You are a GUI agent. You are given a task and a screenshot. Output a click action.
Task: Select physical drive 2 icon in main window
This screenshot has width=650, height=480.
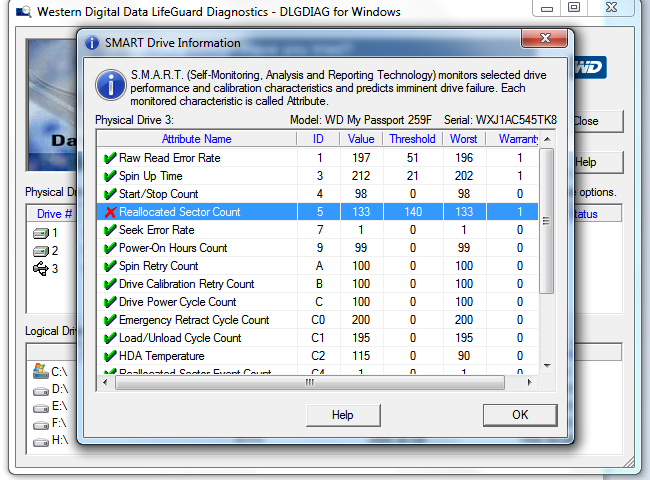41,251
